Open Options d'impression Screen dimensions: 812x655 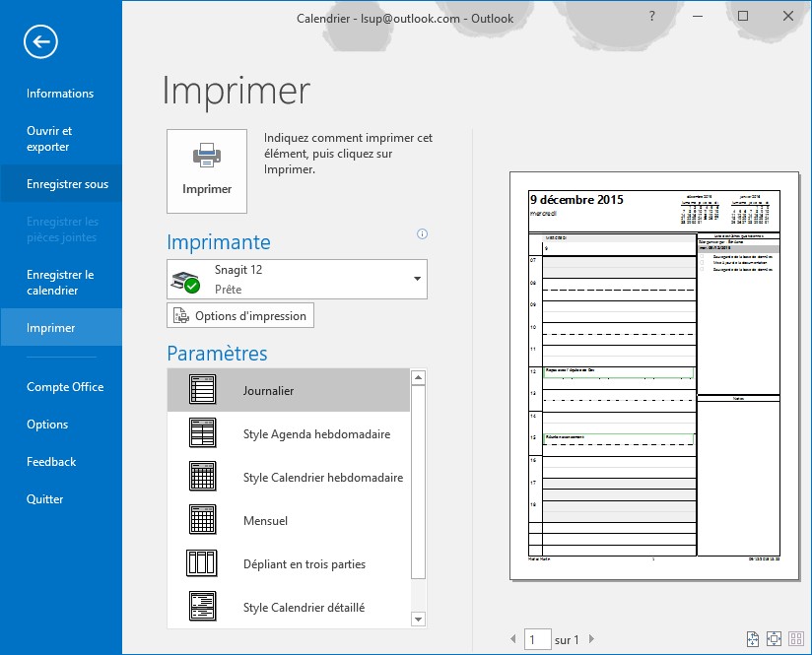pyautogui.click(x=240, y=316)
